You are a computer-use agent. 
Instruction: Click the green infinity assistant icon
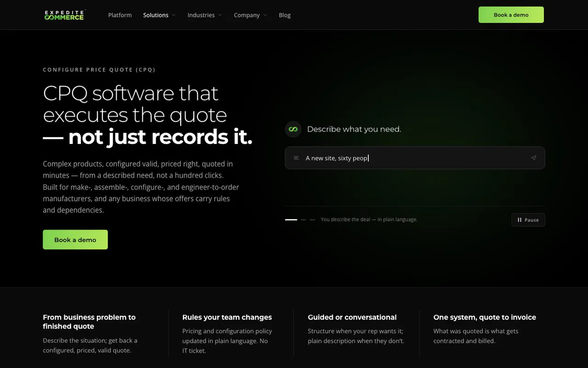[x=293, y=129]
